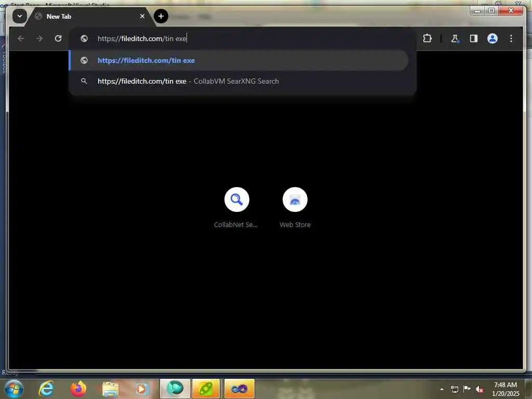Screen dimensions: 532x399
Task: Open Windows Explorer from taskbar
Action: [110, 389]
